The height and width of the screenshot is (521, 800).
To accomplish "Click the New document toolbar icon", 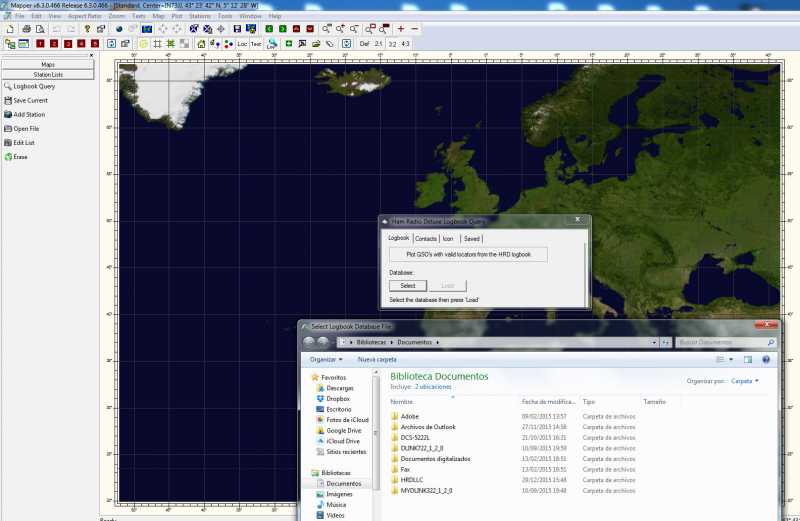I will 10,29.
